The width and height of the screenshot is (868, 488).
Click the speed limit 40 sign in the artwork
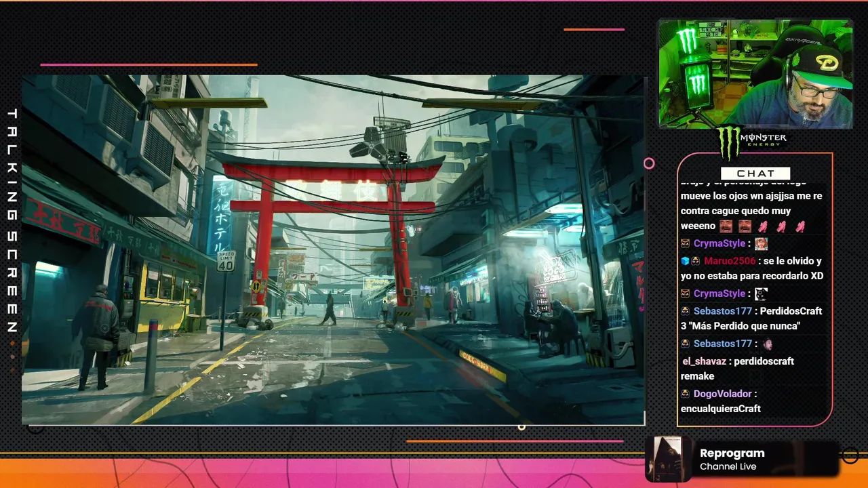226,262
